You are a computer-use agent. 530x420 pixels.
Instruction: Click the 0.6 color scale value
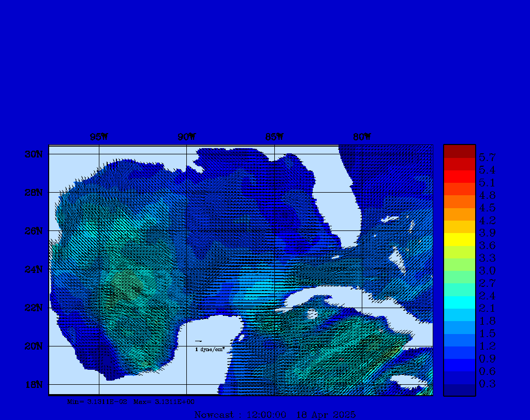click(x=487, y=371)
